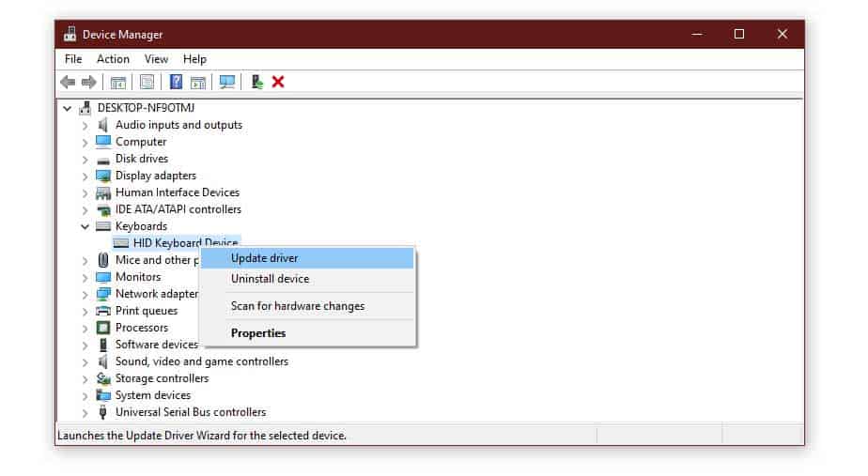Select the Storage controllers label

tap(162, 378)
